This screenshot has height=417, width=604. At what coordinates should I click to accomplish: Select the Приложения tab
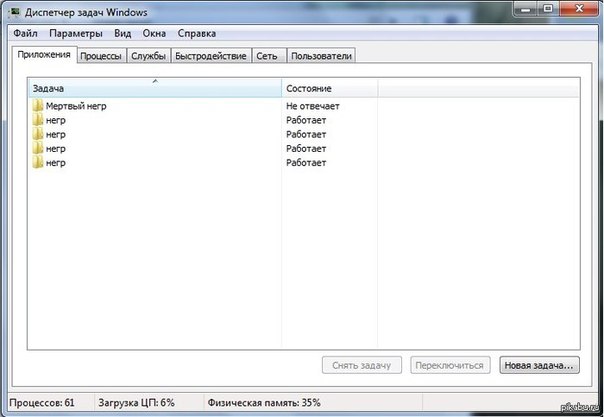click(x=44, y=55)
